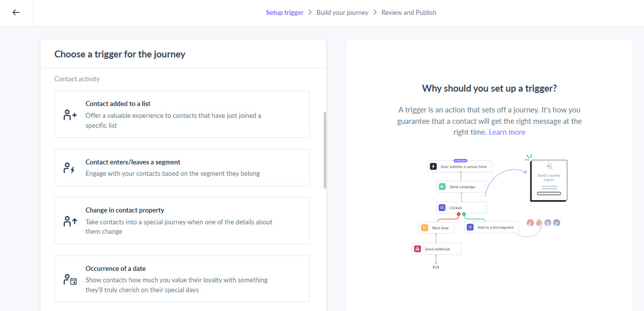
Task: Click the back arrow in the top left
Action: point(16,12)
